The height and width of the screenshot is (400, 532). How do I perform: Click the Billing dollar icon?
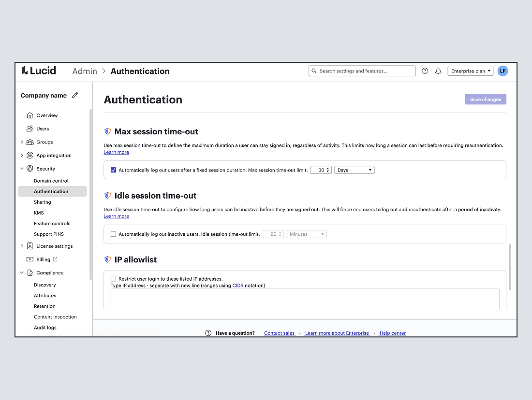tap(30, 259)
